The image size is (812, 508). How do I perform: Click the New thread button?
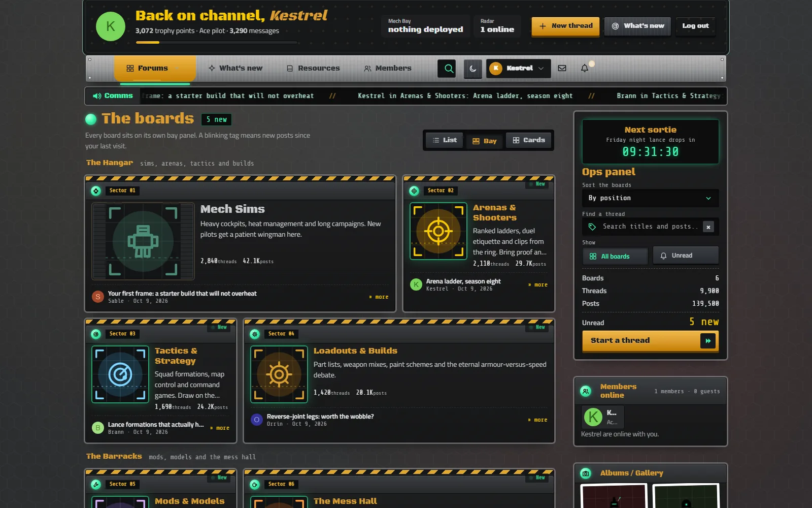tap(565, 26)
